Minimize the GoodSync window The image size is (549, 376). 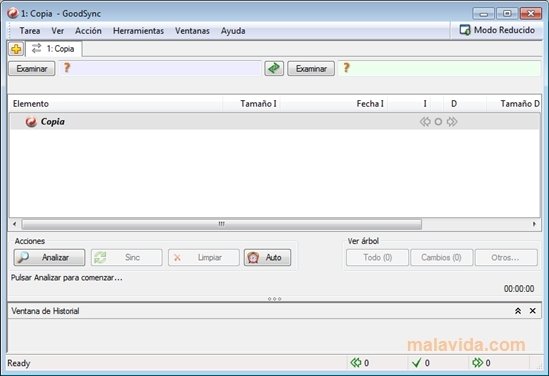(x=484, y=14)
